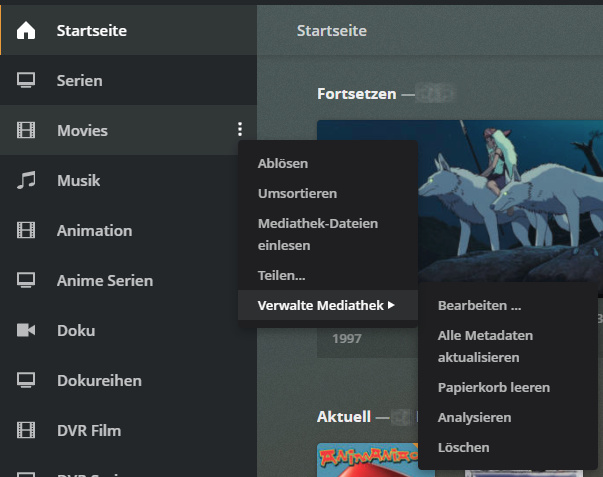Image resolution: width=603 pixels, height=477 pixels.
Task: Open the Movies library label
Action: tap(82, 130)
